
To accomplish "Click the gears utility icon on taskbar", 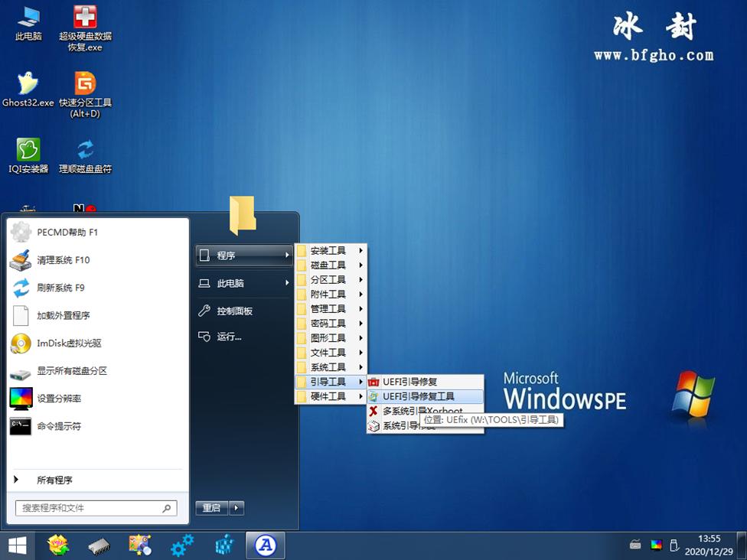I will [181, 545].
